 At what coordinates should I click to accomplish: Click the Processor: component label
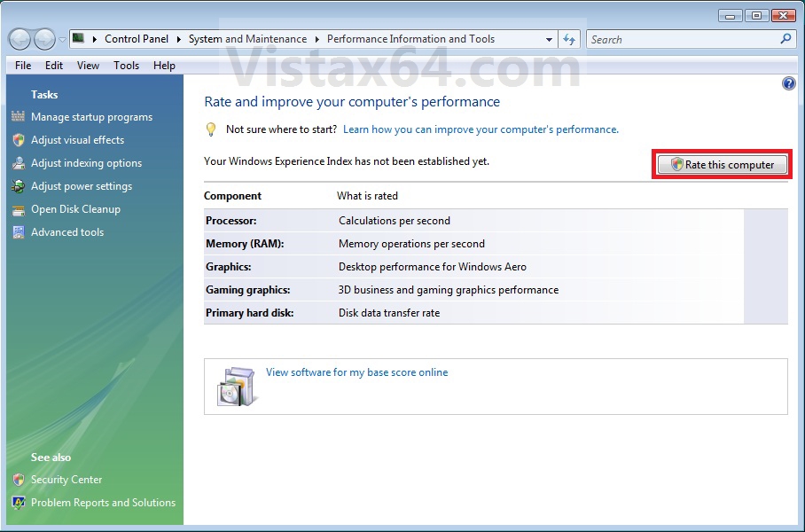point(231,221)
